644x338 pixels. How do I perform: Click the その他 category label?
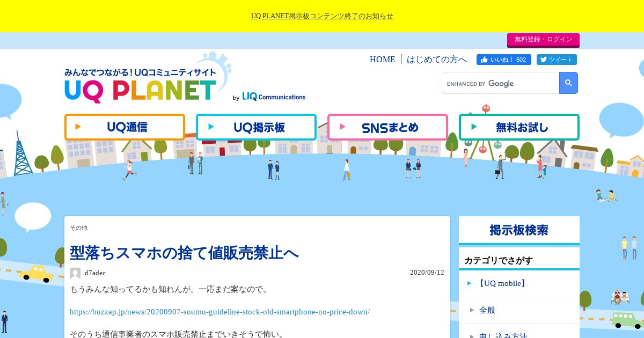[78, 227]
